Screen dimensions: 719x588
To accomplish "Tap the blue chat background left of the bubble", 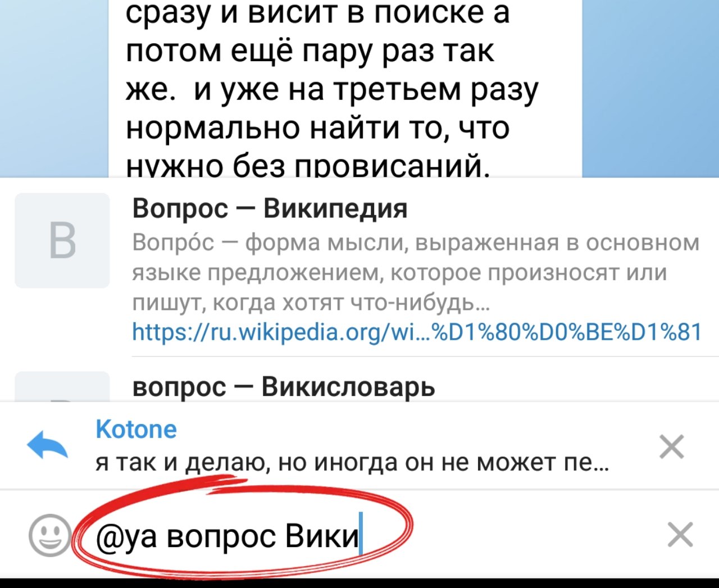I will tap(54, 88).
